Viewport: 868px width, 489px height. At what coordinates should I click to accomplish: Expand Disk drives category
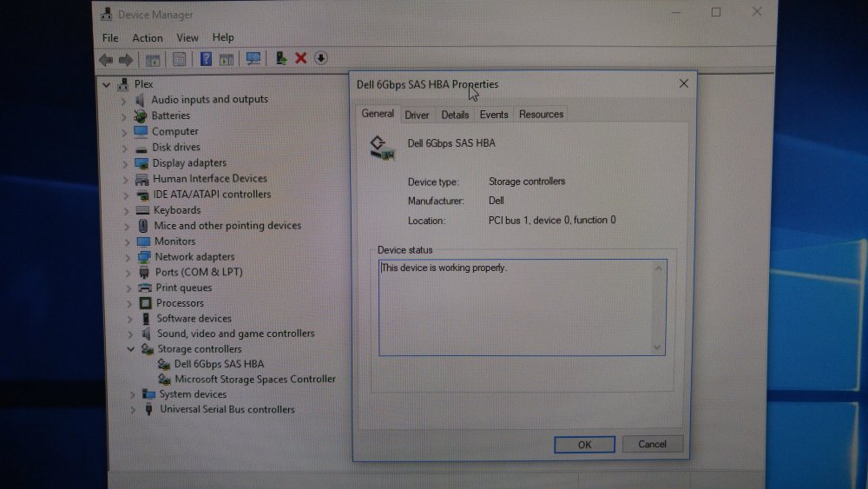tap(124, 148)
